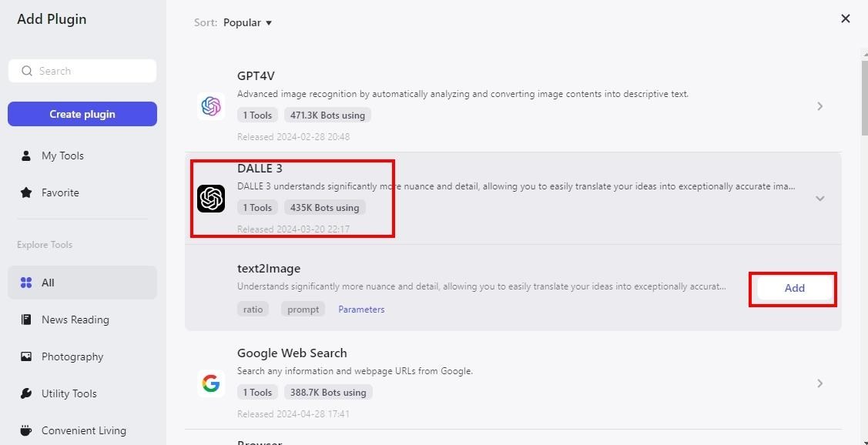Open the text2Image Parameters link
Screen dimensions: 868x445
click(x=361, y=309)
